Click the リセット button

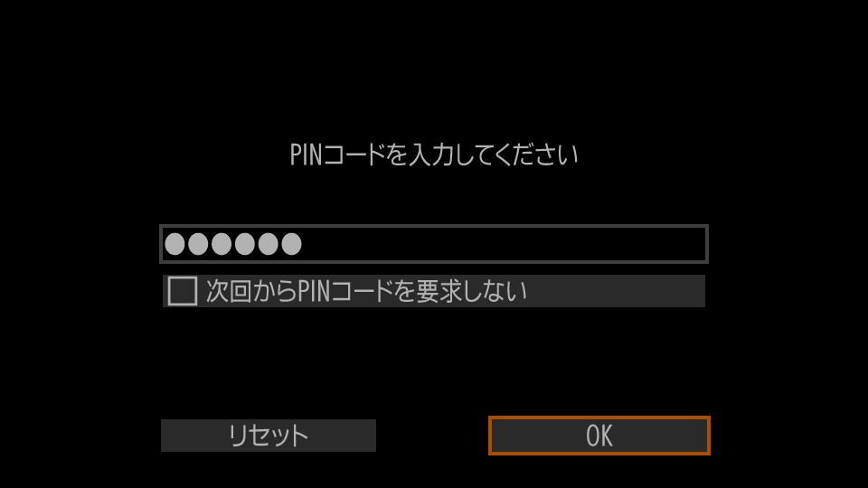(x=269, y=436)
